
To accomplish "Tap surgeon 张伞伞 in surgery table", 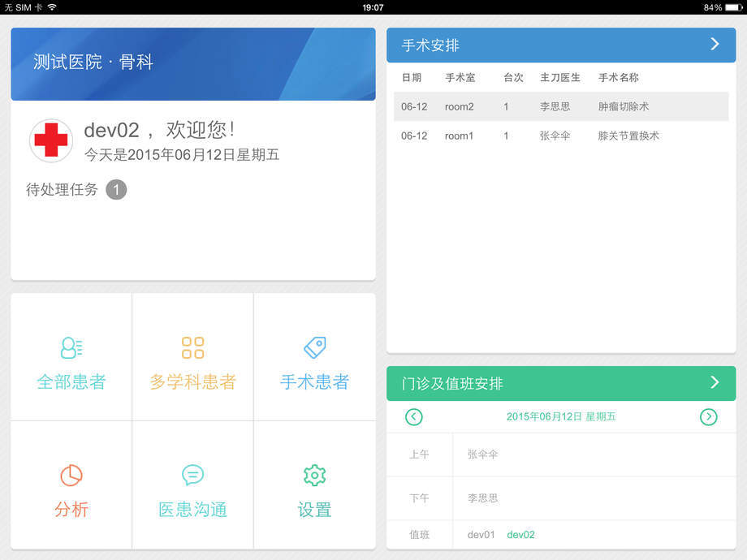I will (555, 136).
